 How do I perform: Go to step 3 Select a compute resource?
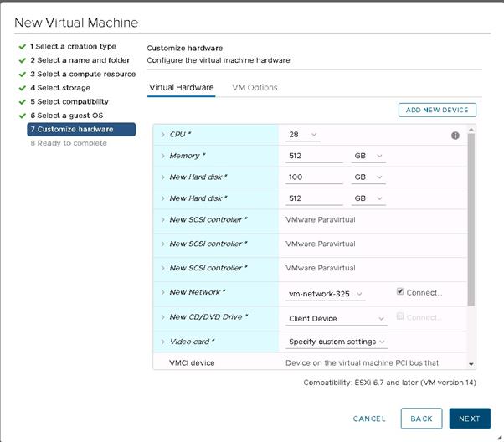[x=83, y=74]
